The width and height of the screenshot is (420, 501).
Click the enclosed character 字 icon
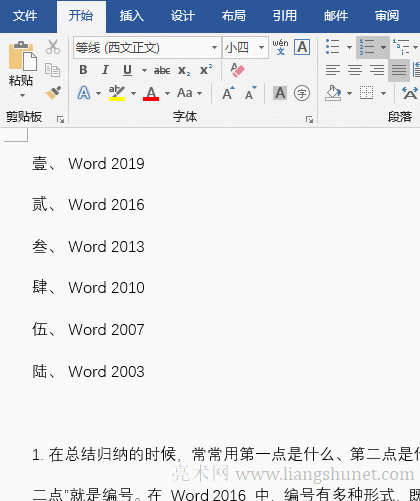(302, 93)
